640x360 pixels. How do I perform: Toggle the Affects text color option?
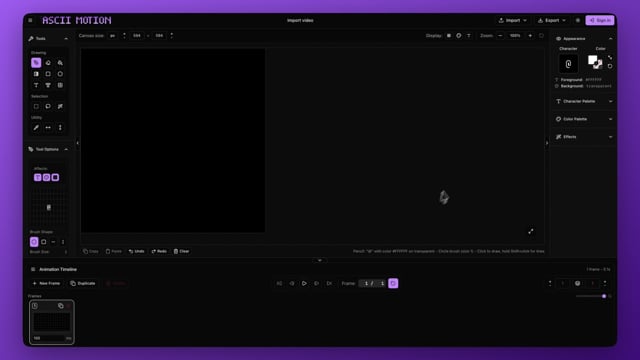click(47, 177)
